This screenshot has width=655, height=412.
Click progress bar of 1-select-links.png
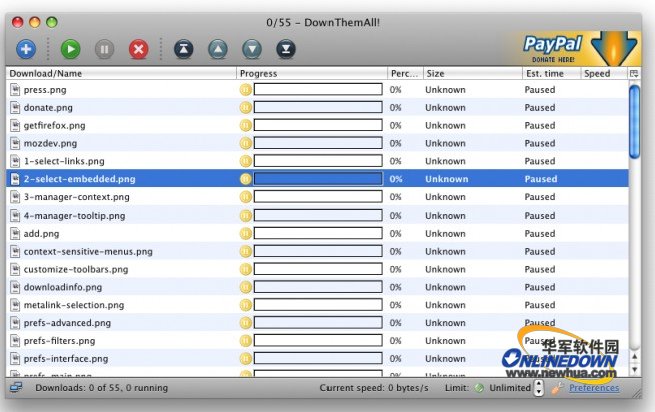pos(318,161)
